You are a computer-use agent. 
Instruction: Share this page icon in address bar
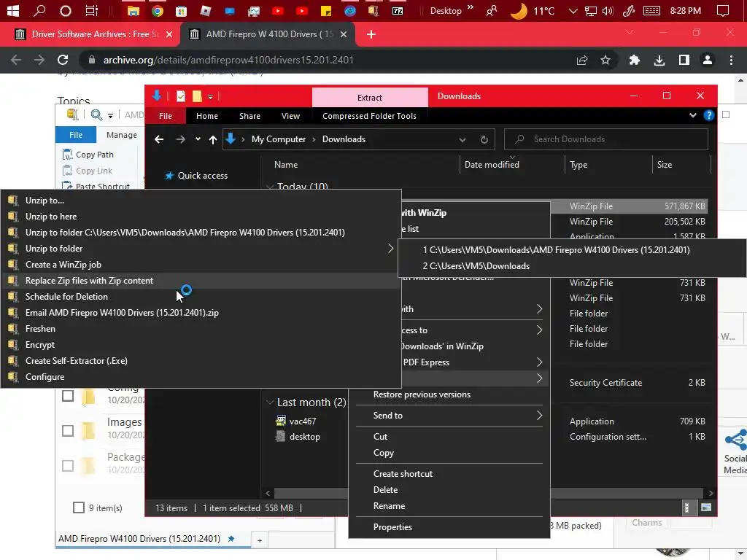[x=581, y=60]
